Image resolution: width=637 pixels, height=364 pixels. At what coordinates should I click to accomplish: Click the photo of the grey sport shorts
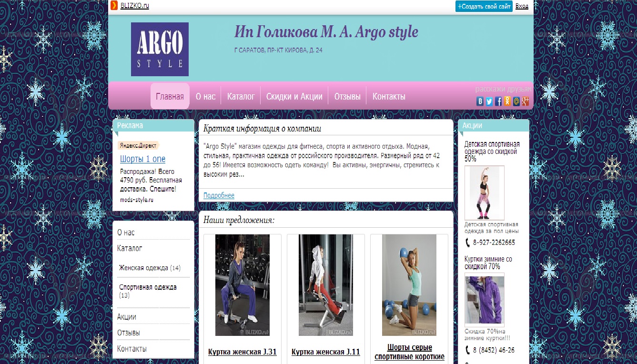pyautogui.click(x=409, y=285)
